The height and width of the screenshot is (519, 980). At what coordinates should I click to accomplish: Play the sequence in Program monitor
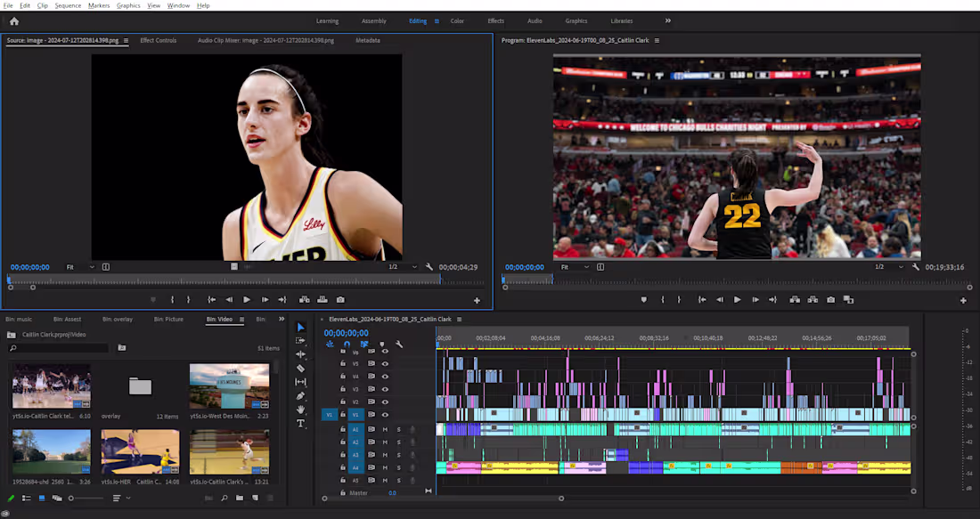738,300
